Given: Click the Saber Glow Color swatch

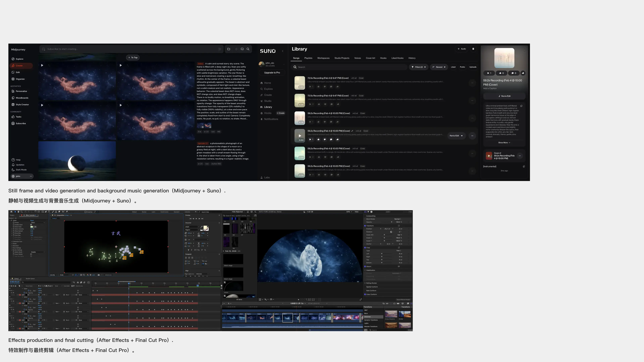Looking at the screenshot, I should 32,227.
